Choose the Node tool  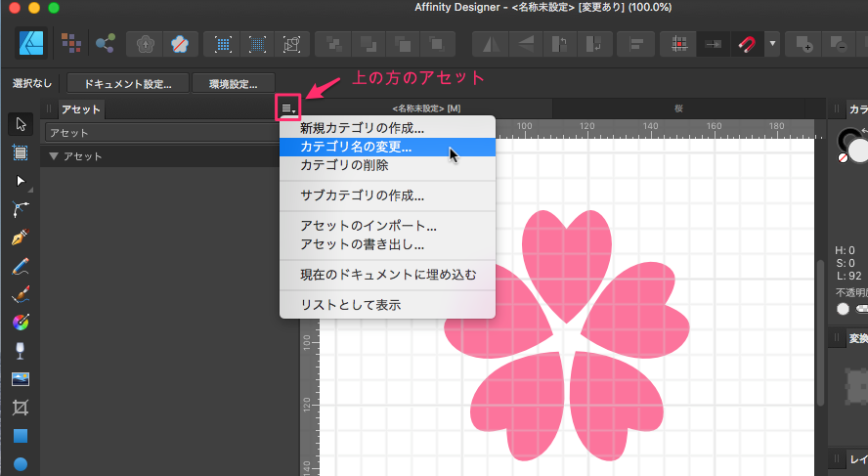click(21, 181)
